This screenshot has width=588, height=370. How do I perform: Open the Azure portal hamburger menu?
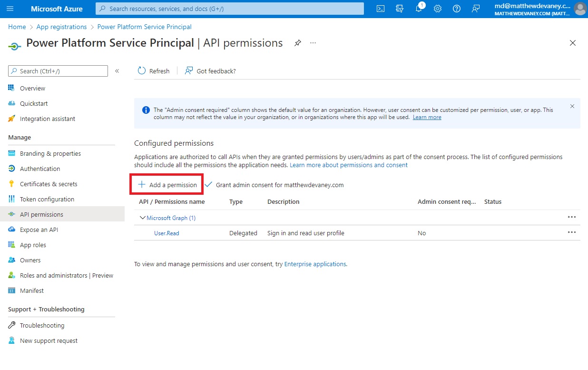10,9
